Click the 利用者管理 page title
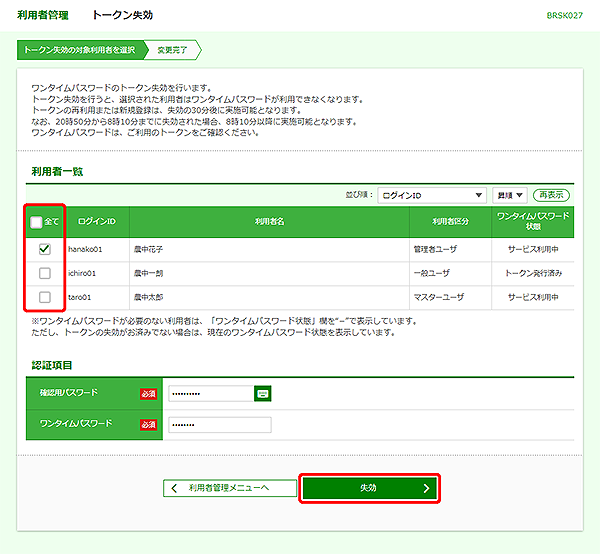Viewport: 600px width, 554px height. point(43,15)
